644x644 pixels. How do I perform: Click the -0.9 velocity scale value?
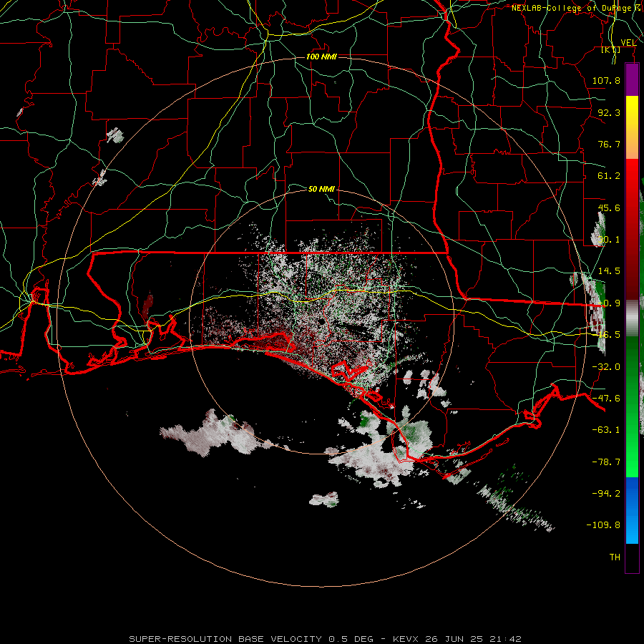(609, 303)
